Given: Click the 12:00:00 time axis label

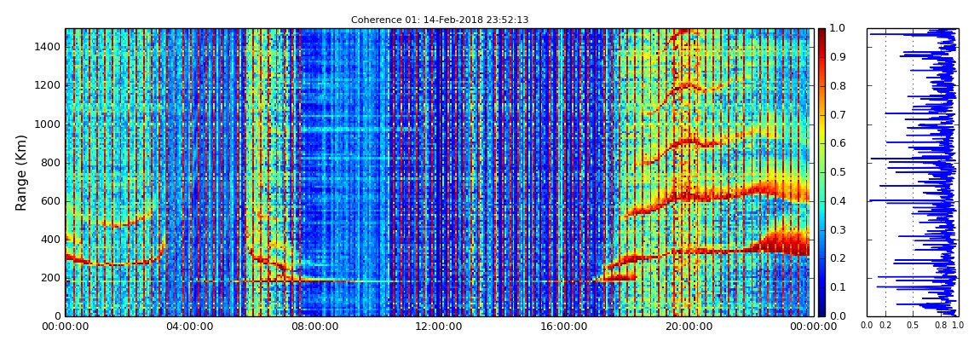Looking at the screenshot, I should 438,327.
